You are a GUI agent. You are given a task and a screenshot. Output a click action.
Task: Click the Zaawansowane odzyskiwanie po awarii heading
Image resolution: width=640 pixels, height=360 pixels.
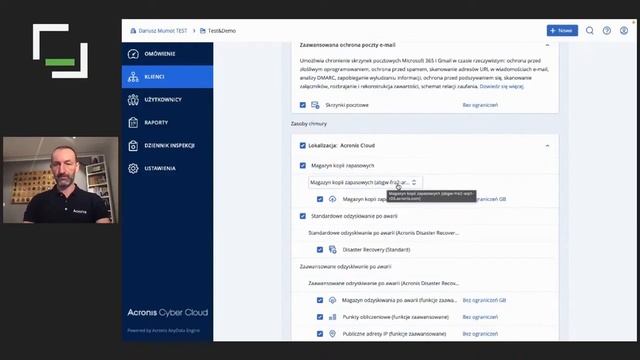(345, 267)
